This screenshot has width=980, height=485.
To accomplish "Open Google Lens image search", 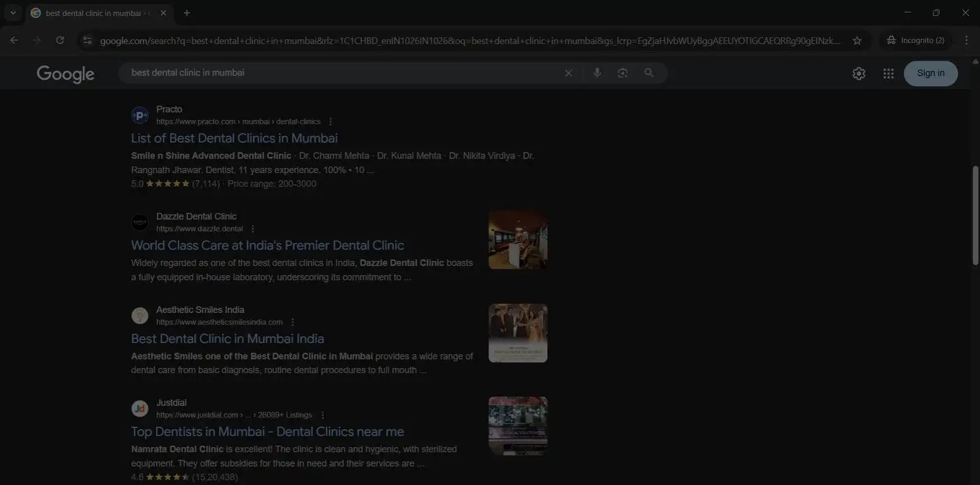I will pyautogui.click(x=622, y=73).
